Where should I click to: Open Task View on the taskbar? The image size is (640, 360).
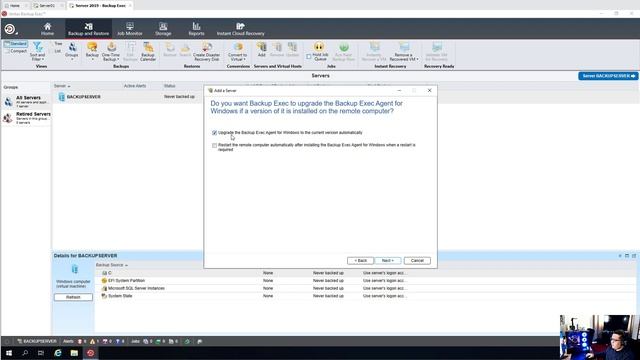[x=41, y=353]
